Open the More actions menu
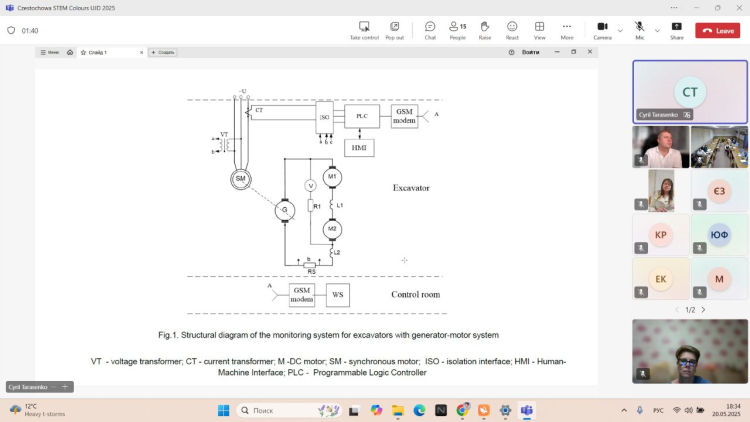The image size is (750, 422). coord(567,30)
